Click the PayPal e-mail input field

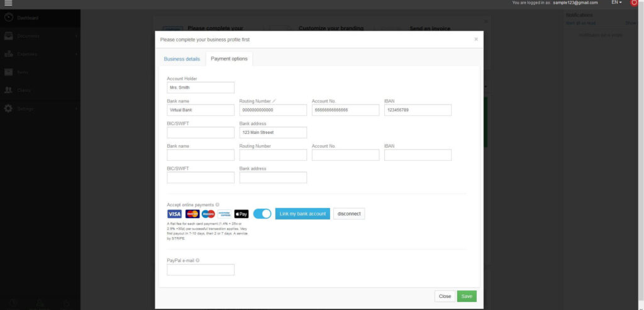pos(201,270)
